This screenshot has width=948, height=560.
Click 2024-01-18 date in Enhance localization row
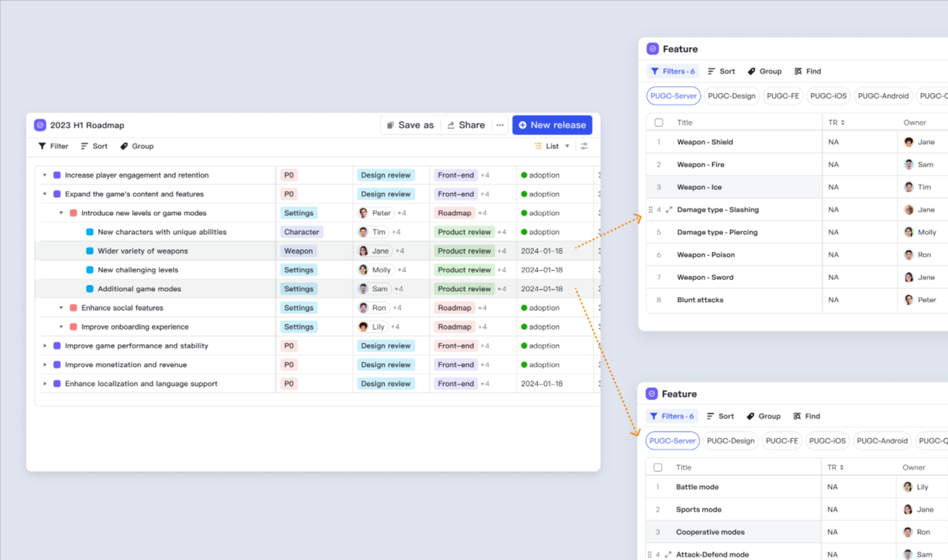542,384
